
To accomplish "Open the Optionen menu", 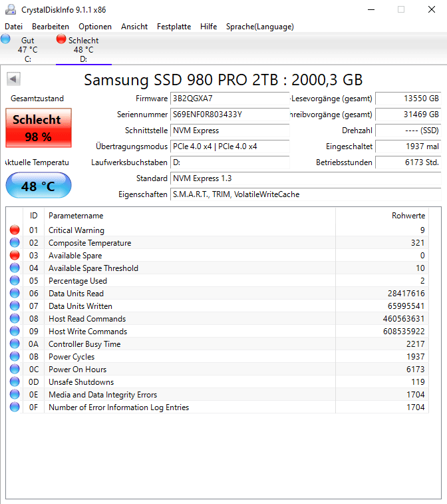I will pyautogui.click(x=95, y=27).
